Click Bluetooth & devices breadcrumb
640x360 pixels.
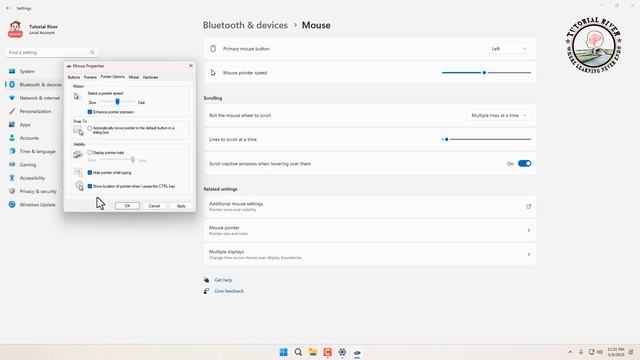(245, 25)
